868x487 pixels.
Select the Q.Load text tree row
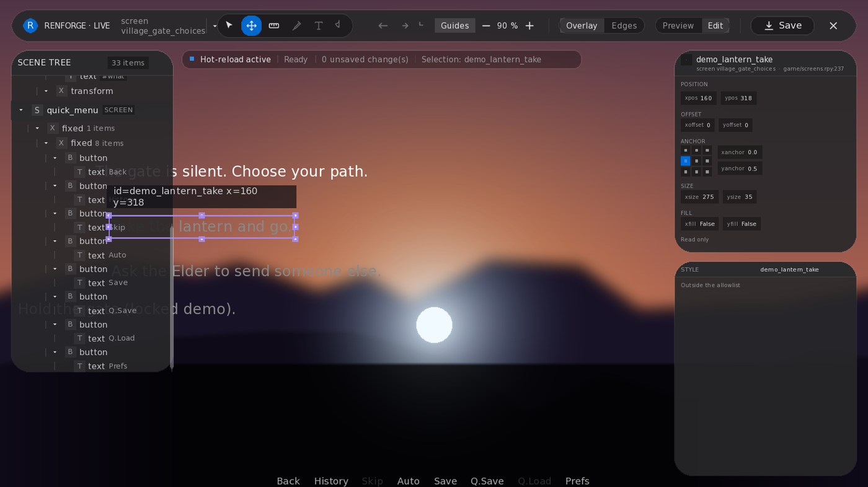point(91,338)
